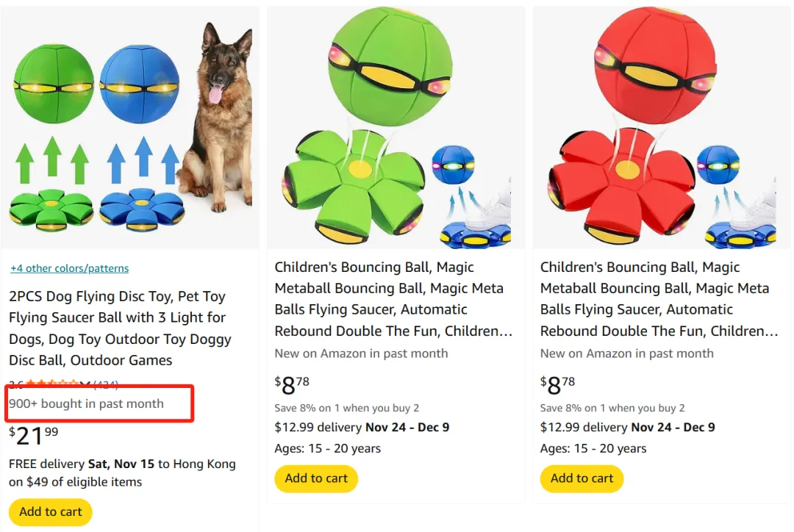Open the 424 customer reviews link
Screen dimensions: 794x532
click(x=106, y=384)
